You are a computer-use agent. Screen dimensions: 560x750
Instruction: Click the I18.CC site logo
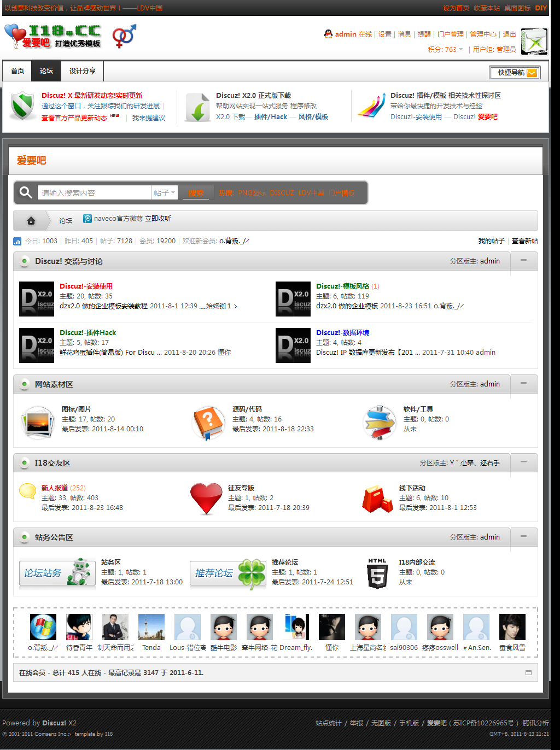(52, 36)
